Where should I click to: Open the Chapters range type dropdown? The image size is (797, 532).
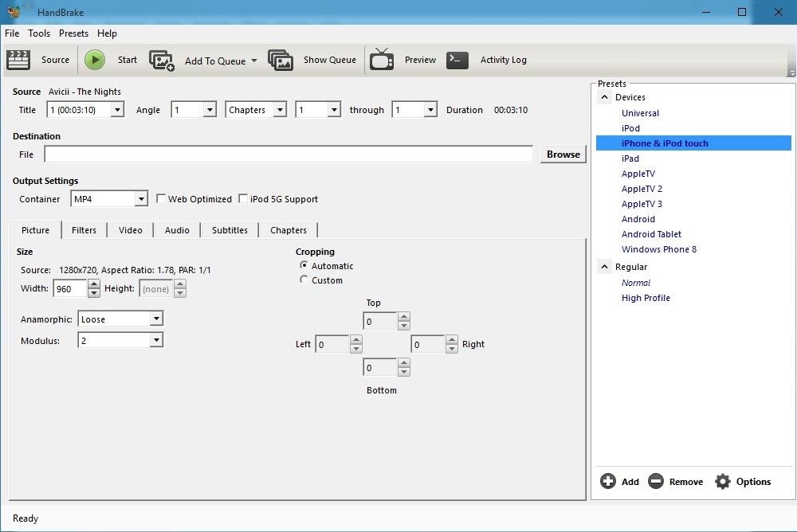coord(280,110)
